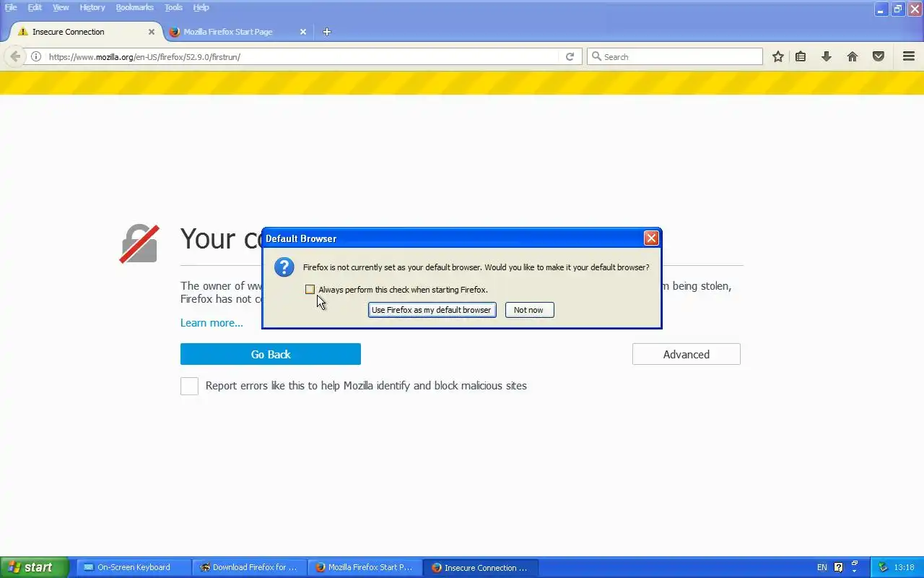Image resolution: width=924 pixels, height=578 pixels.
Task: Open the History menu
Action: (92, 7)
